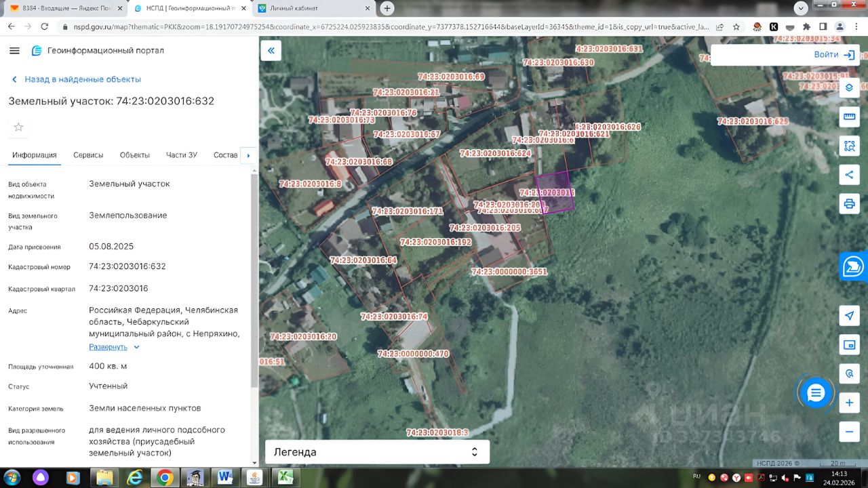The image size is (868, 488).
Task: Share the map via the share icon
Action: click(849, 174)
